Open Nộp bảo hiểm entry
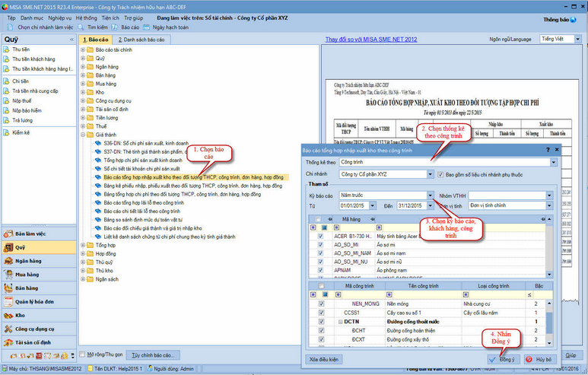 [27, 110]
